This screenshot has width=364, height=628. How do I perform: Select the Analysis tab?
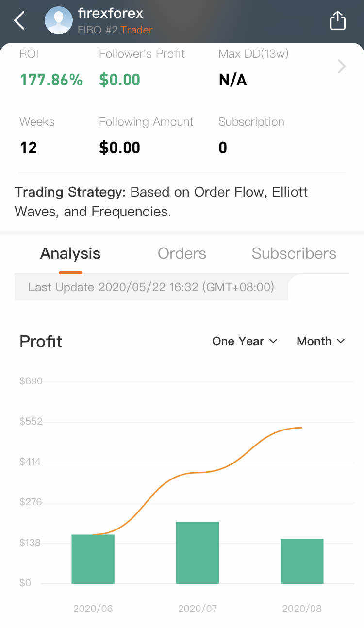[70, 253]
